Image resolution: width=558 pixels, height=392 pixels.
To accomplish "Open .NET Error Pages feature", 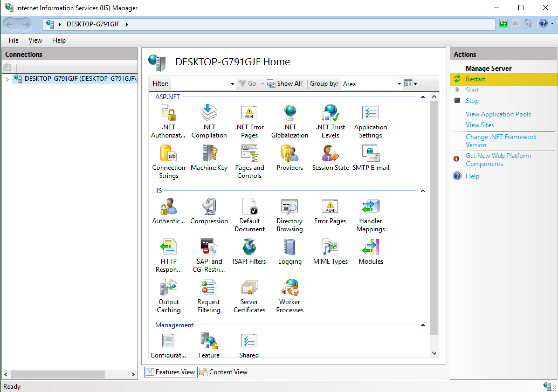I will pos(249,121).
